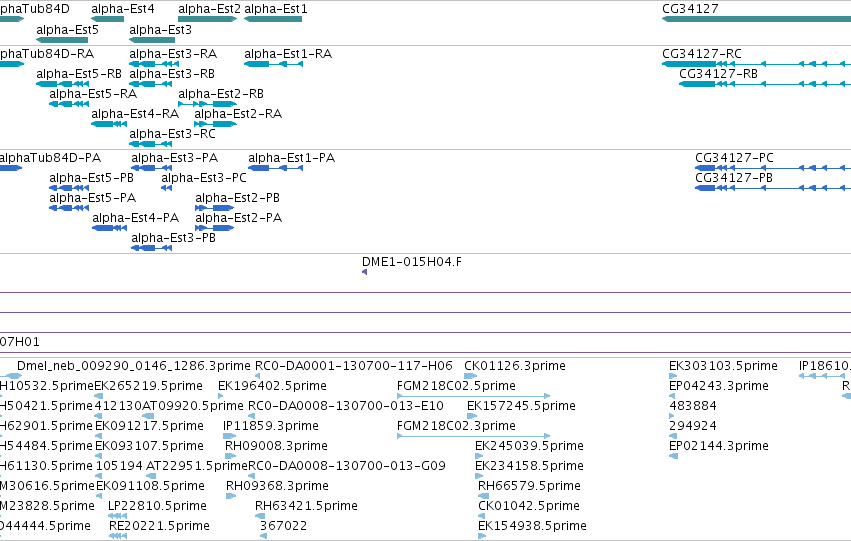Select the alpha-Est1 gene bar
The image size is (851, 541).
tap(273, 19)
